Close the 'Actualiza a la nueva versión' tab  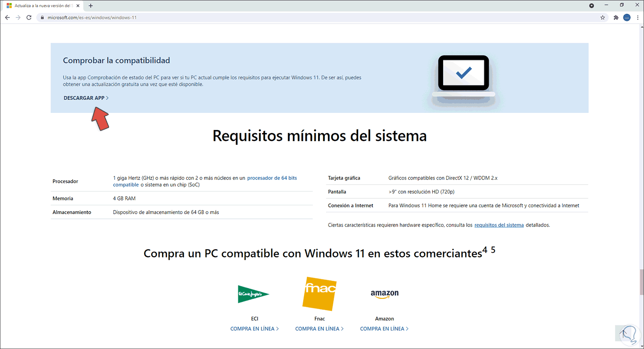point(78,6)
